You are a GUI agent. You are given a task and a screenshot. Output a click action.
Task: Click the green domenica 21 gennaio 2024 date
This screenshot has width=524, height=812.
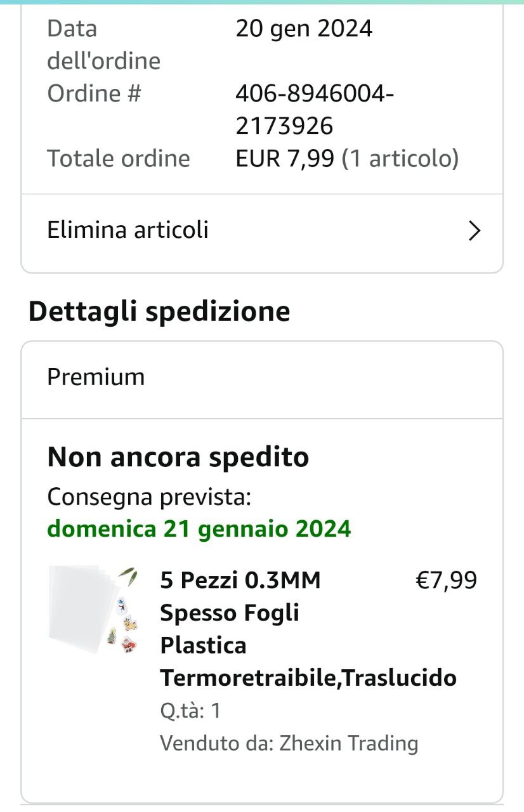point(199,528)
